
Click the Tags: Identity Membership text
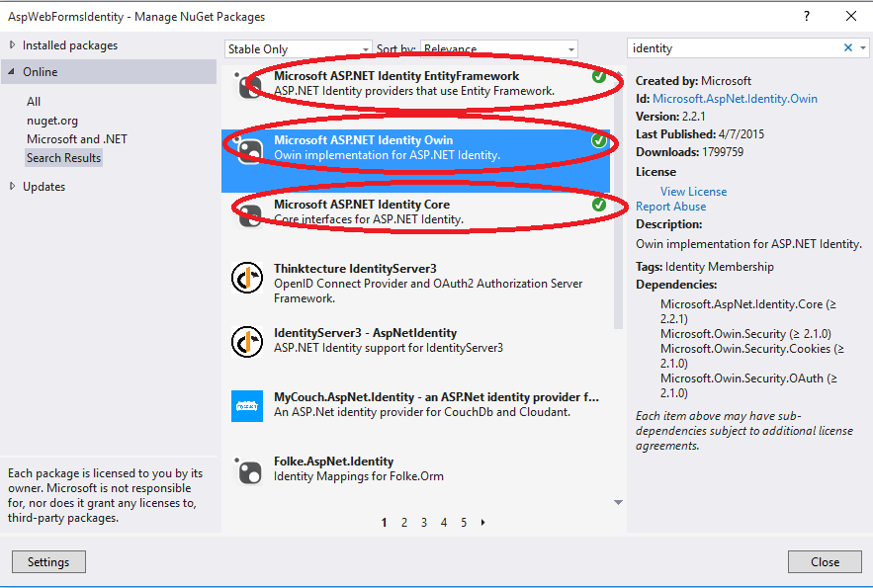pyautogui.click(x=705, y=267)
